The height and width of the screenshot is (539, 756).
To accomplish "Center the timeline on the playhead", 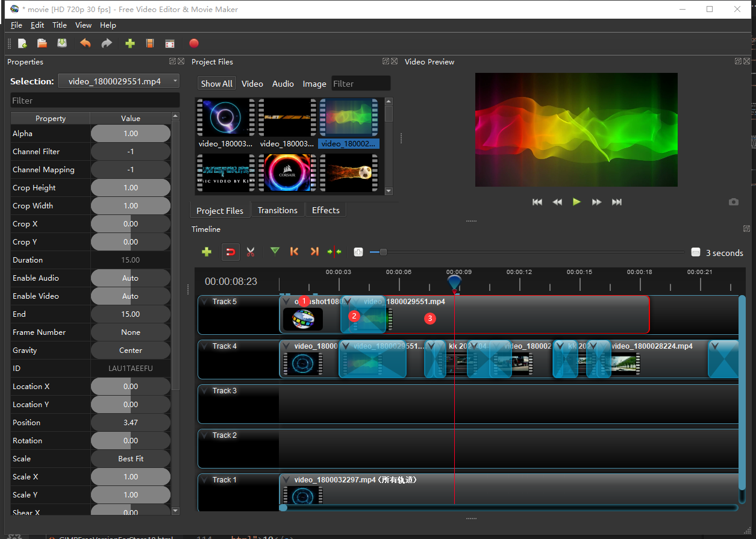I will (334, 252).
